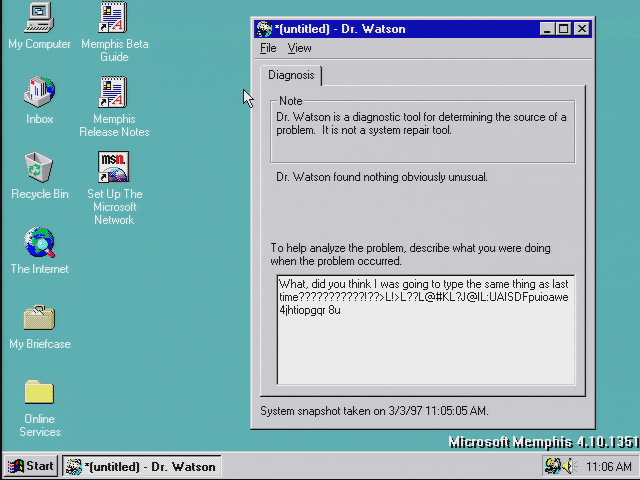Maximize the Dr. Watson window

click(564, 29)
